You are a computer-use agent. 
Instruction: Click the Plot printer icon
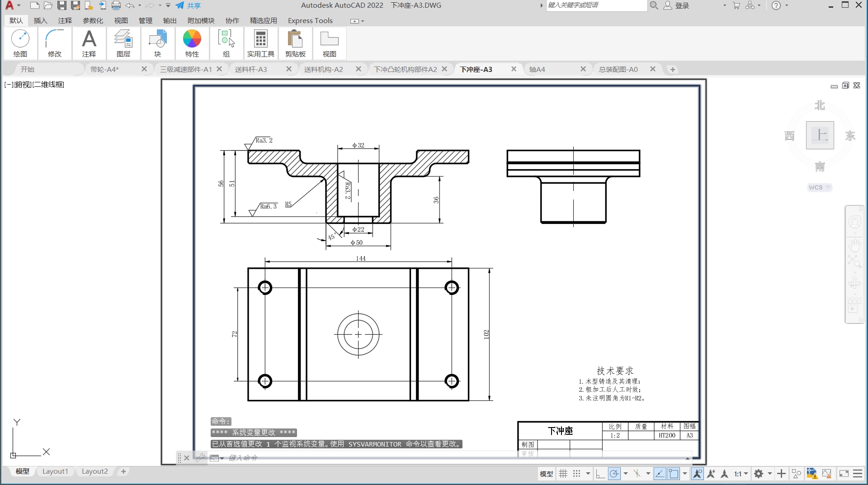coord(116,5)
